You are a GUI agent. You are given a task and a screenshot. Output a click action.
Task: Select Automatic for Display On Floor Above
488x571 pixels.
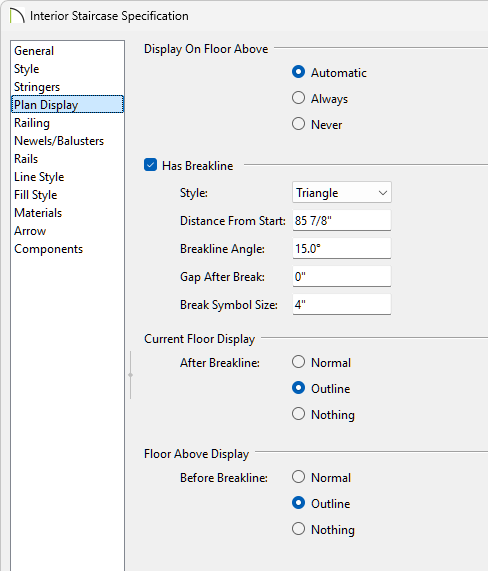(298, 72)
